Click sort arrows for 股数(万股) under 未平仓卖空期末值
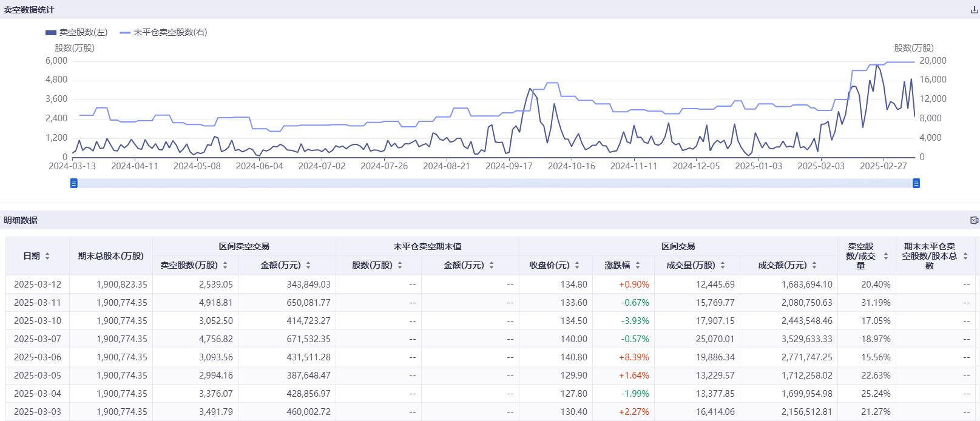Image resolution: width=980 pixels, height=421 pixels. 400,265
